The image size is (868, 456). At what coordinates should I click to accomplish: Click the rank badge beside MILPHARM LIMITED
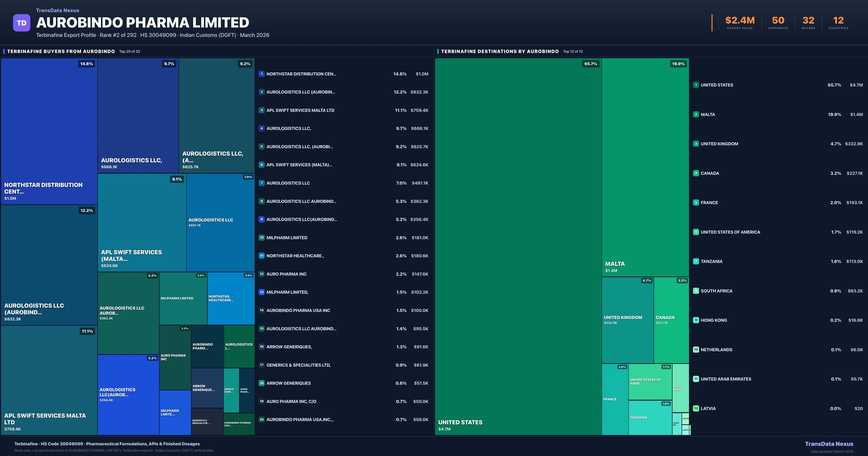261,237
